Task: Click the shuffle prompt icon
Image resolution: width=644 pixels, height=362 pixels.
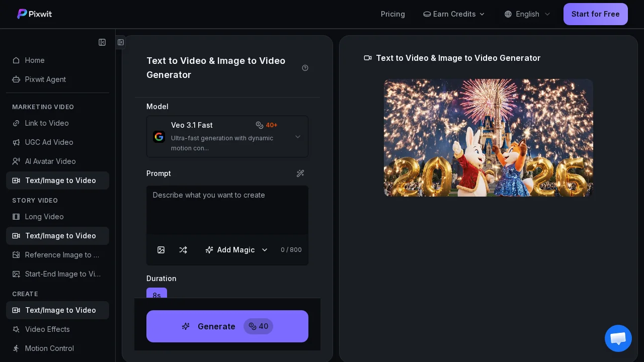Action: click(x=183, y=250)
